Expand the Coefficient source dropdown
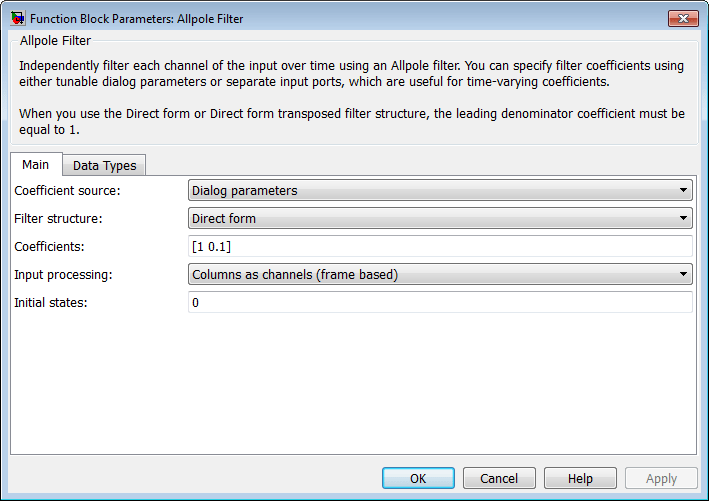 click(440, 190)
